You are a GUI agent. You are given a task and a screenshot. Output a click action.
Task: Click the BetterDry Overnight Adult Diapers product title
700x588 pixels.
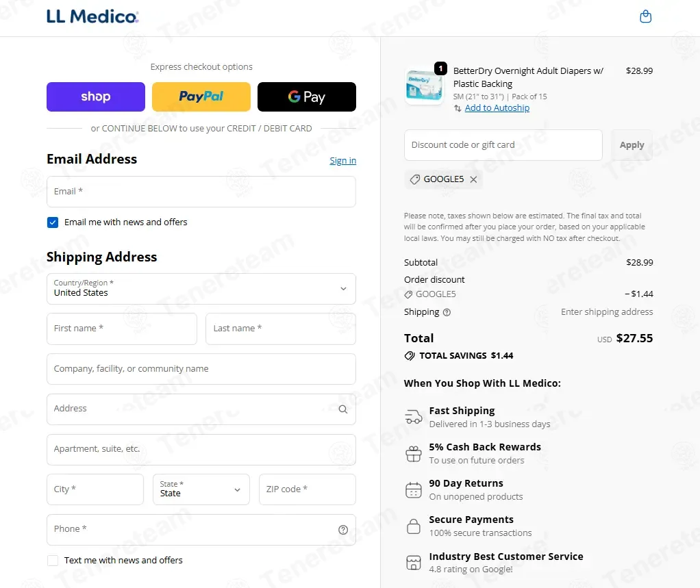pyautogui.click(x=528, y=77)
